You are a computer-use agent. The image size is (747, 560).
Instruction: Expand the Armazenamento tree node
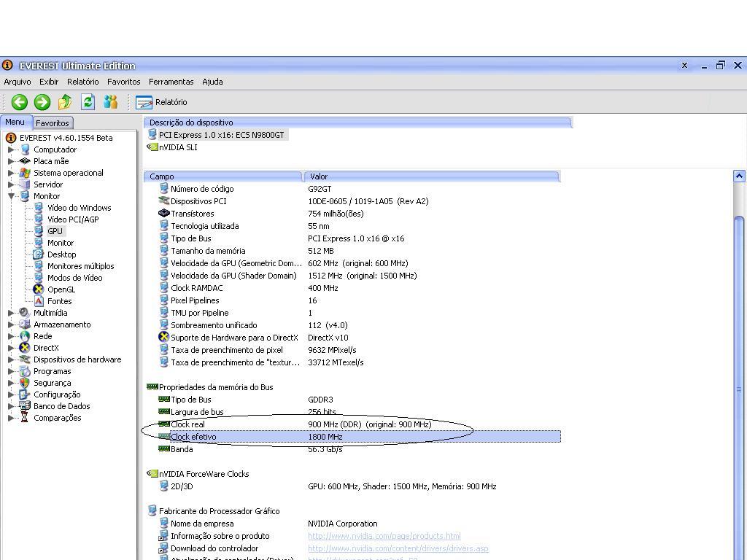point(11,324)
